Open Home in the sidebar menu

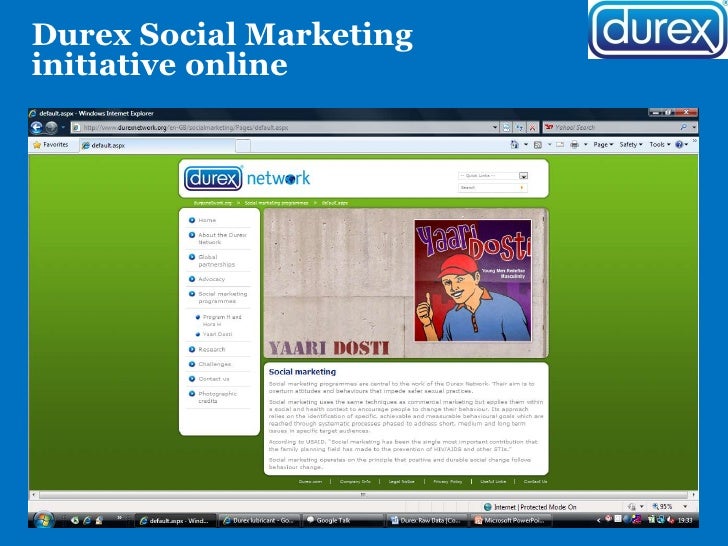pyautogui.click(x=207, y=220)
